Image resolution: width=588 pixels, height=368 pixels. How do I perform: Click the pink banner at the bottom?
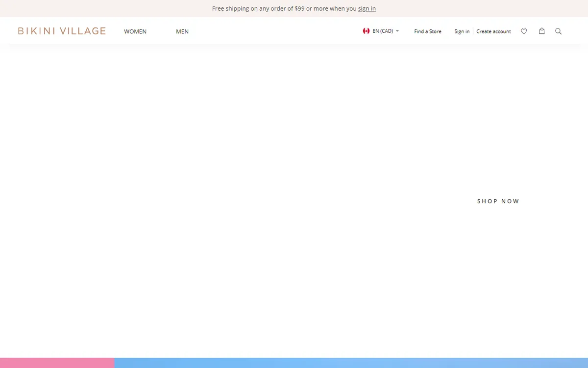coord(57,363)
